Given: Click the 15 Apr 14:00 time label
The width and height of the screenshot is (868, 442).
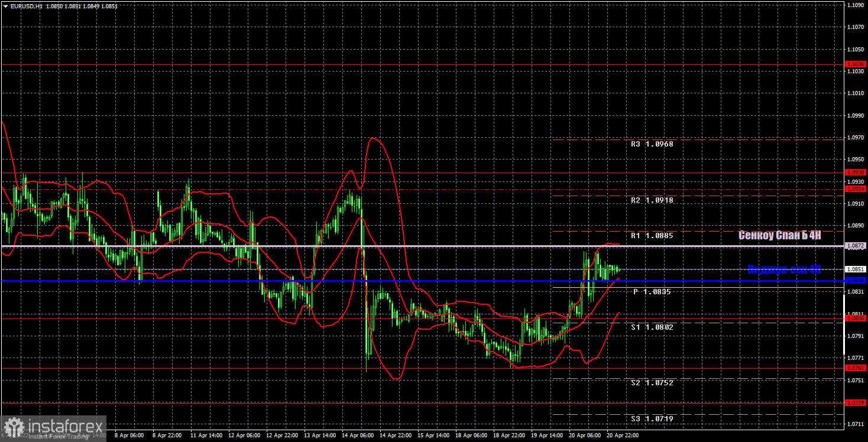Looking at the screenshot, I should coord(433,435).
